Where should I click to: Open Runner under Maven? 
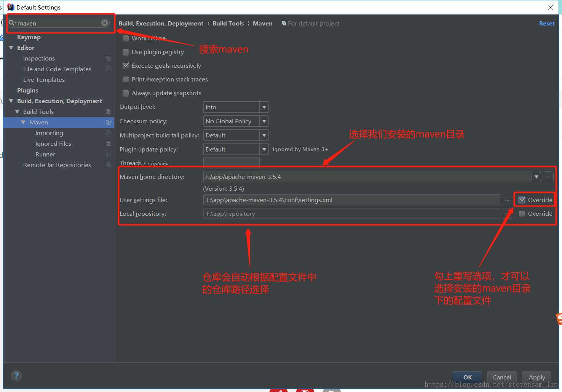(45, 154)
